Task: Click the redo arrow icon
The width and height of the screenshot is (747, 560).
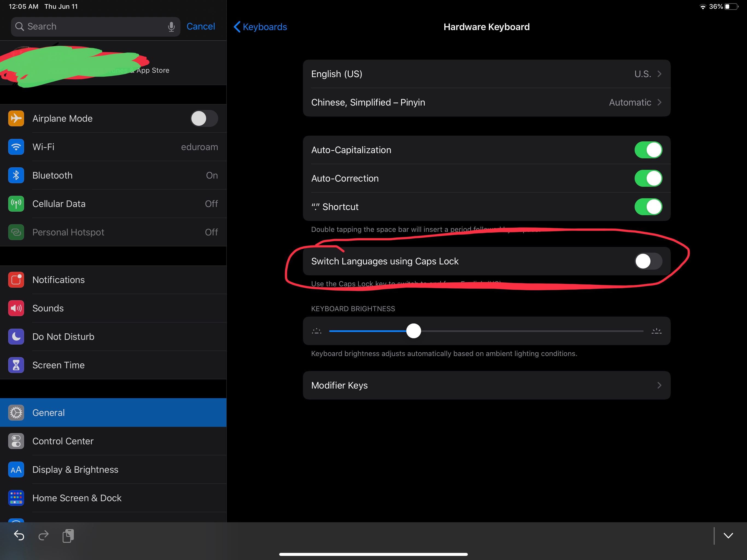Action: tap(43, 535)
